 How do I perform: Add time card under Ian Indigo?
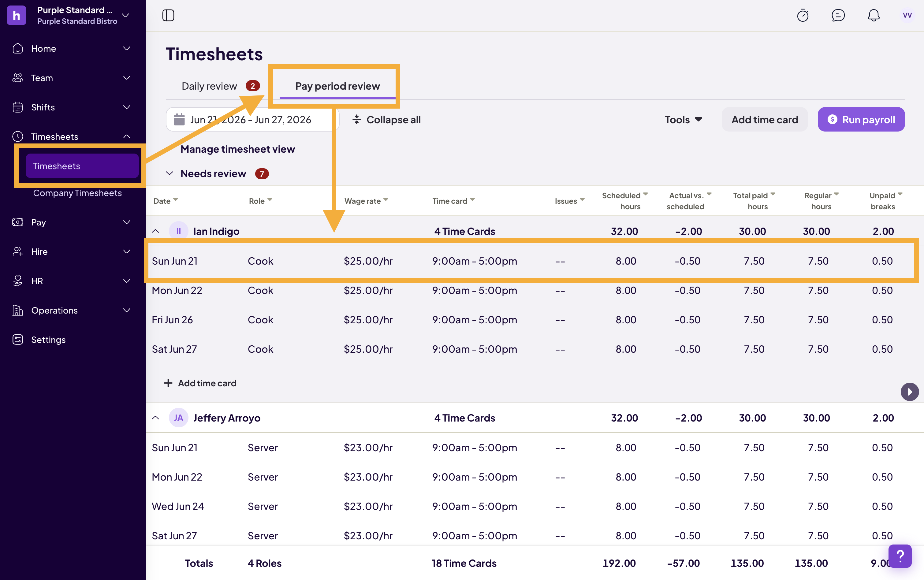click(x=200, y=383)
